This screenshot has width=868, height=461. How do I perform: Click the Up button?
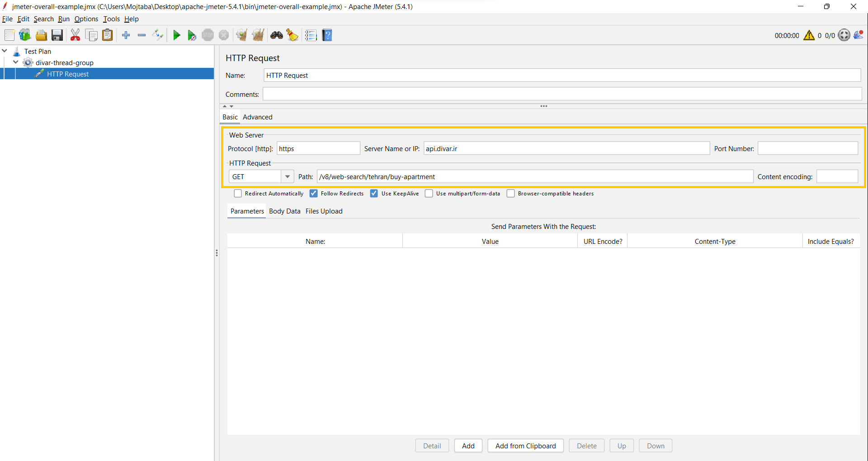pyautogui.click(x=622, y=446)
